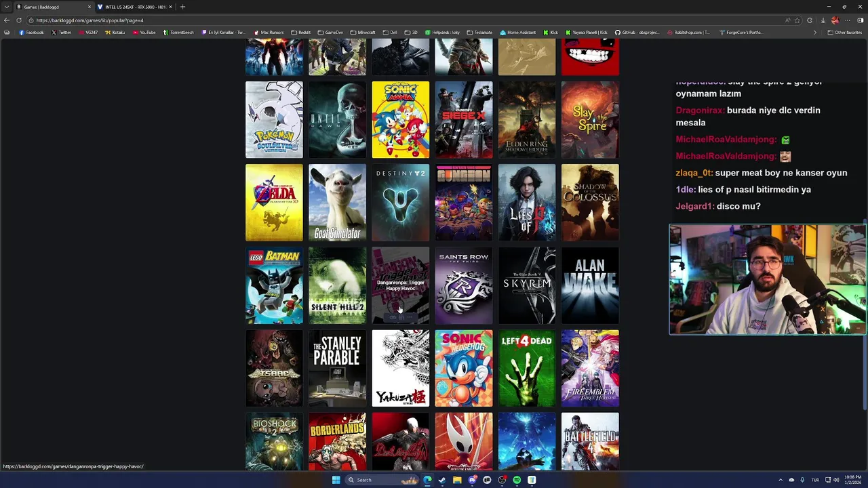Open the Sonic Mania game cover
This screenshot has height=488, width=868.
pos(400,120)
